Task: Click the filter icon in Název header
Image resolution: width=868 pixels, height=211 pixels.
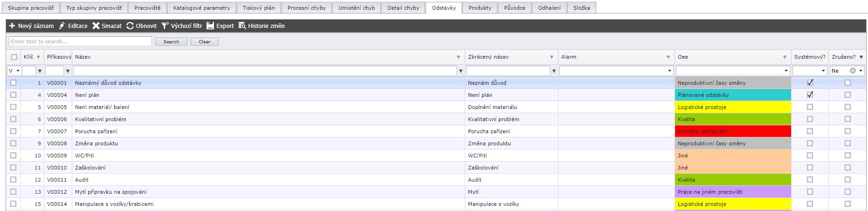Action: tap(458, 57)
